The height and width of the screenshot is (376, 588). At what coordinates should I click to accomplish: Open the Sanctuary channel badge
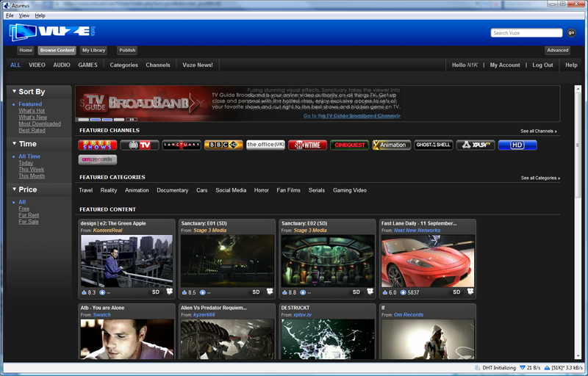tap(182, 145)
